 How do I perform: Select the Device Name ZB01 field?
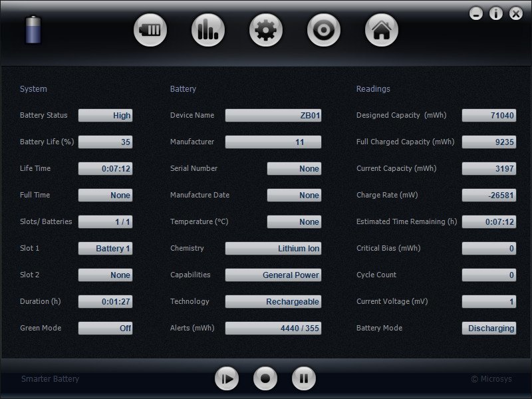[x=273, y=115]
